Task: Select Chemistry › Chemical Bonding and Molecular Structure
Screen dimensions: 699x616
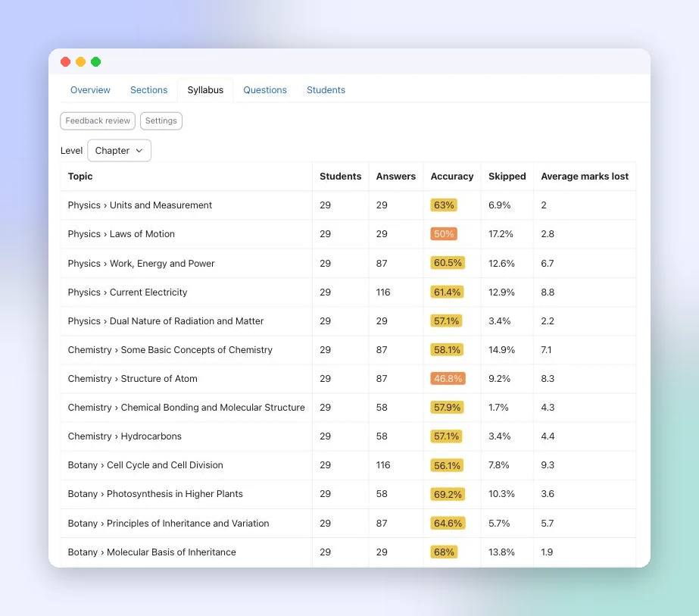Action: pos(186,407)
